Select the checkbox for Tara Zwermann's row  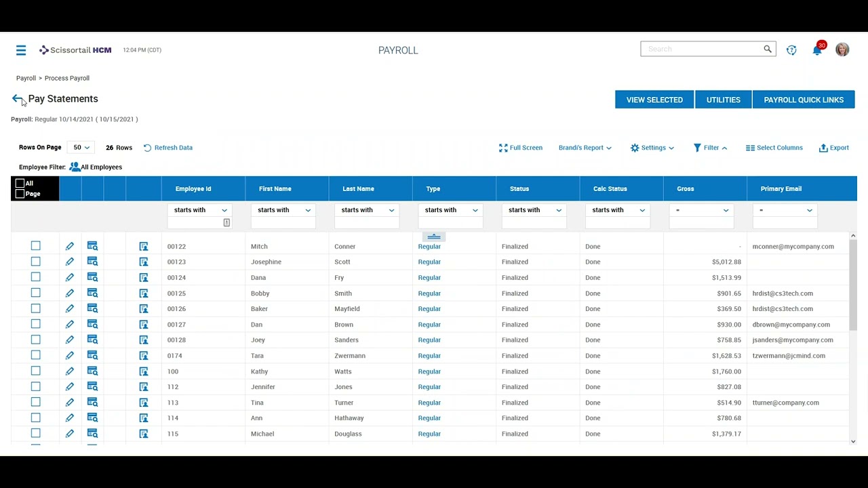tap(35, 355)
